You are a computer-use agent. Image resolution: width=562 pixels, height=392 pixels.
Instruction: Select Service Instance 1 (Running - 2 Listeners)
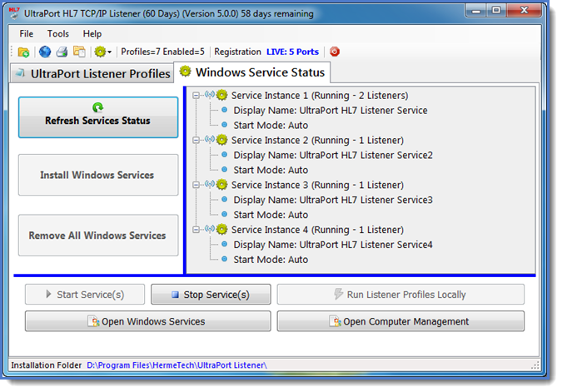coord(320,96)
